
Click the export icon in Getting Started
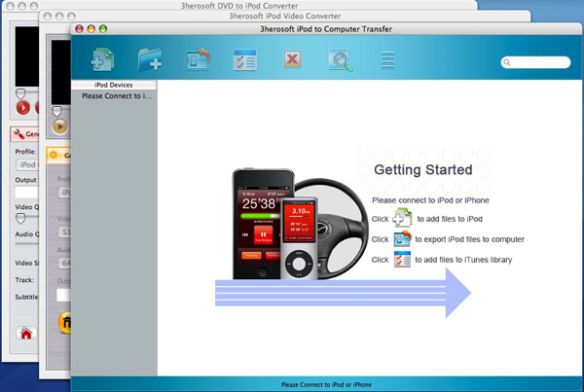click(402, 238)
